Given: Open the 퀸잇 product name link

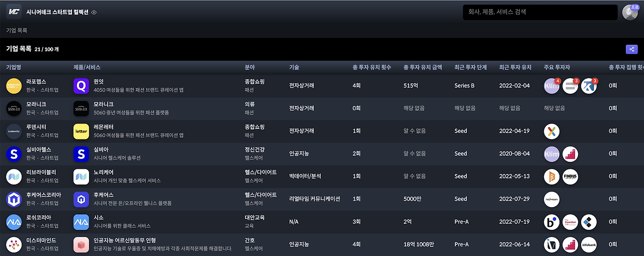Looking at the screenshot, I should point(99,82).
